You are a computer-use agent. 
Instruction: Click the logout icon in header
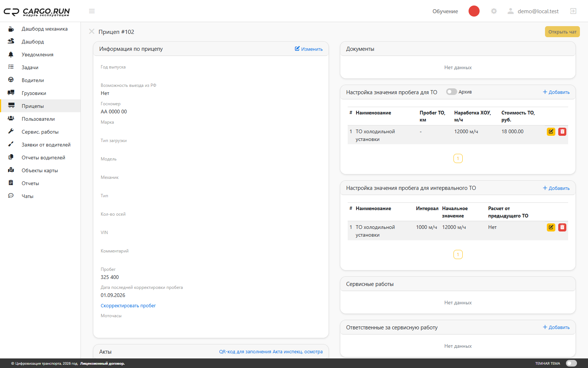click(573, 11)
